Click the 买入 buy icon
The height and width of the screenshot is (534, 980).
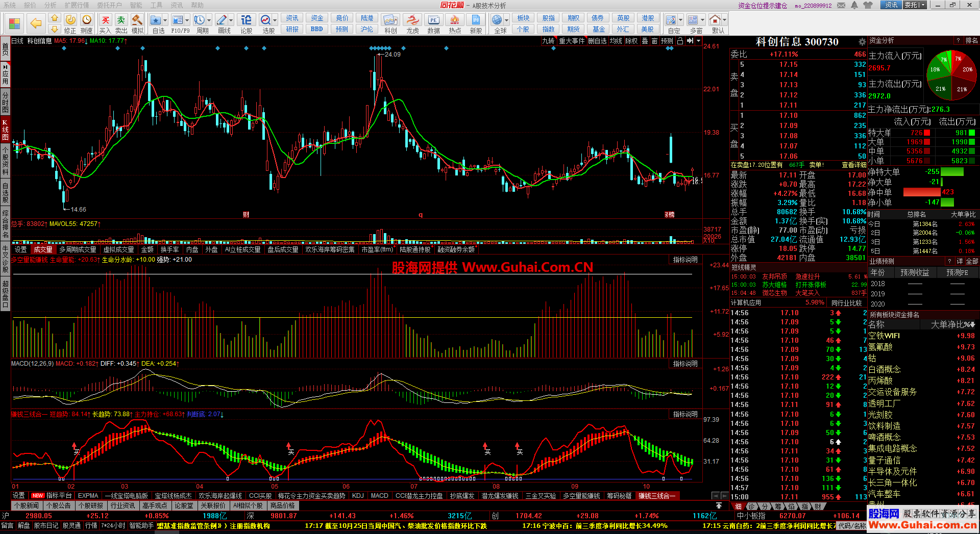pyautogui.click(x=105, y=20)
